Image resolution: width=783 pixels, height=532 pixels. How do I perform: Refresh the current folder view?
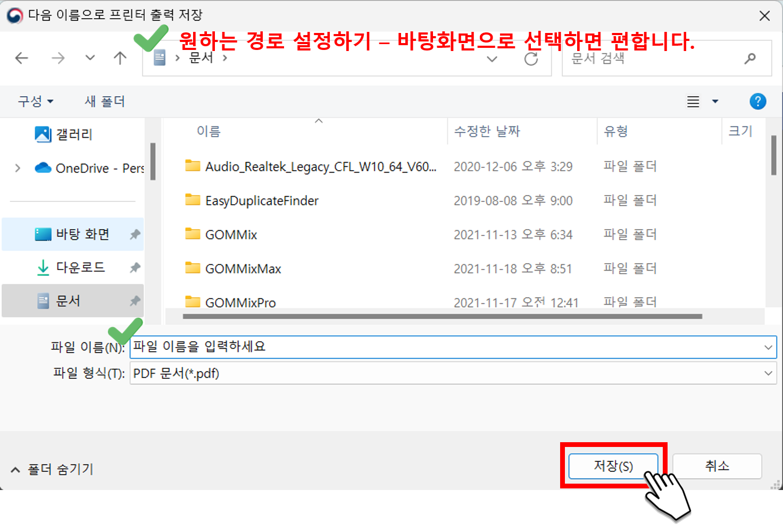pos(531,59)
